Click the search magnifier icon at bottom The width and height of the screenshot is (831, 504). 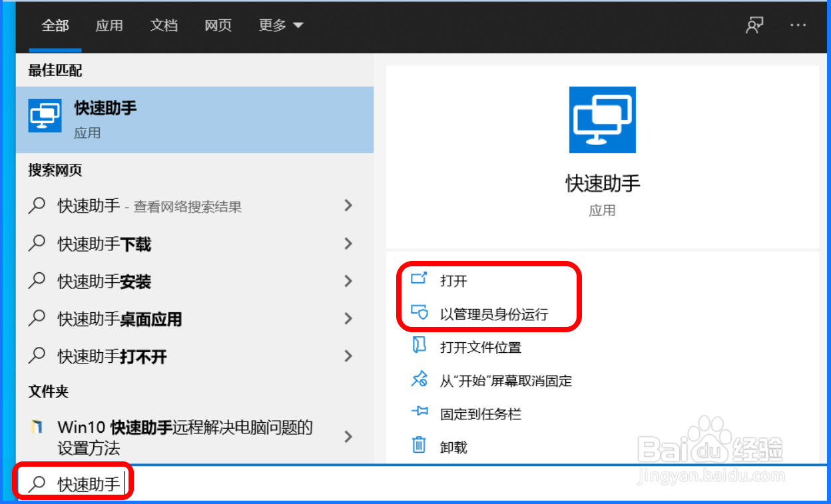pos(37,482)
